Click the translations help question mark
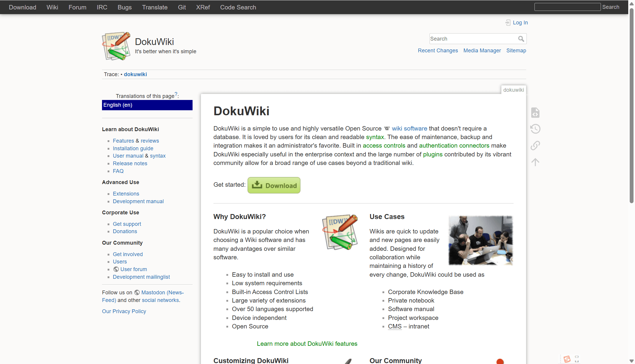Image resolution: width=635 pixels, height=364 pixels. click(176, 94)
